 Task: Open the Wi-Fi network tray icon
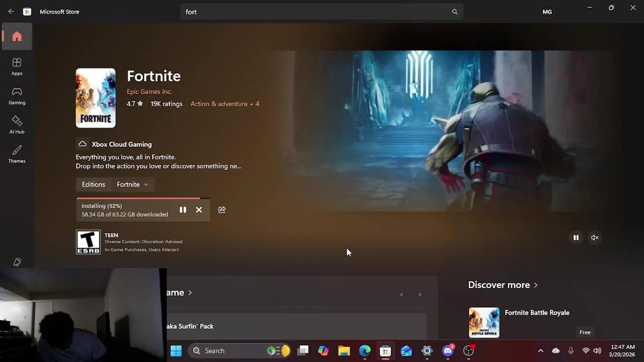click(586, 350)
